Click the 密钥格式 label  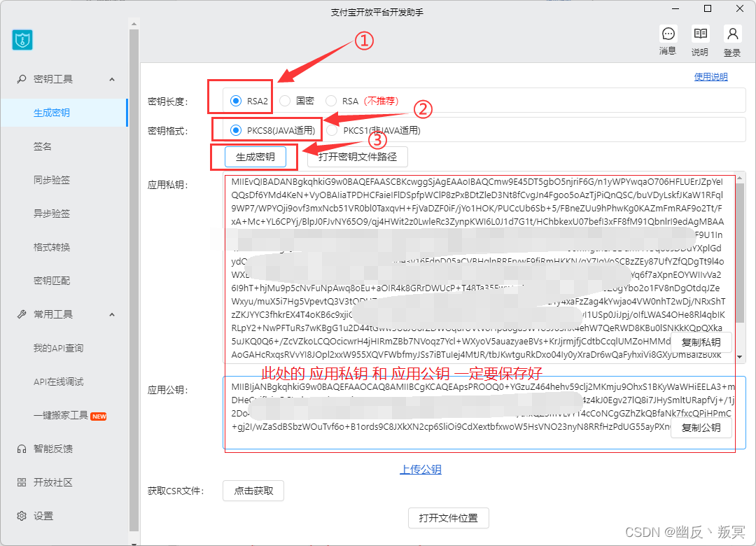[167, 131]
